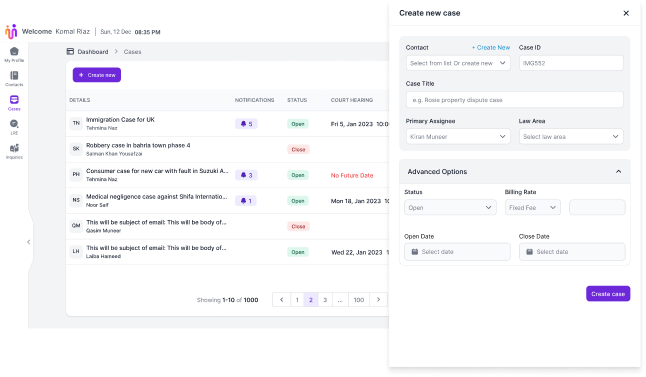Open notifications for Immigration Case for UK

(x=246, y=124)
